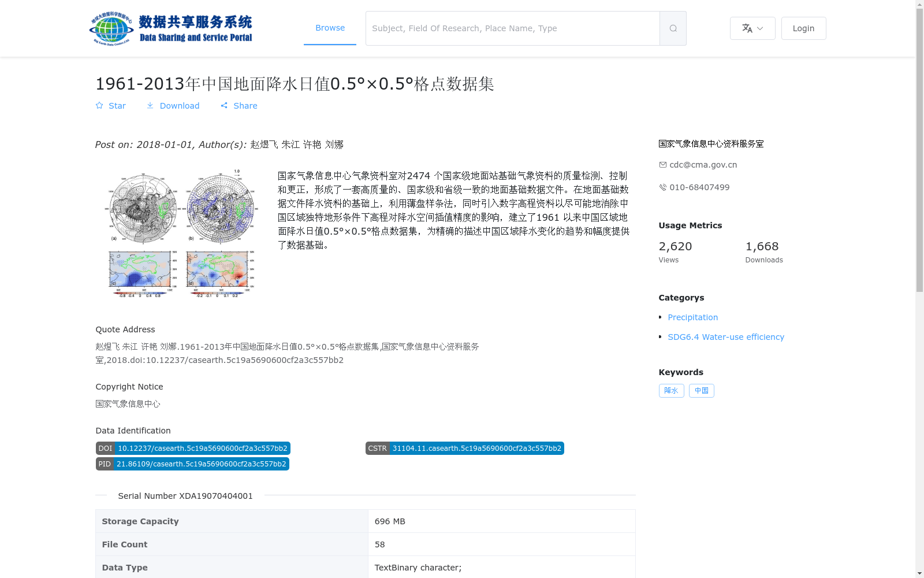Image resolution: width=924 pixels, height=578 pixels.
Task: Click the Share icon
Action: tap(224, 106)
